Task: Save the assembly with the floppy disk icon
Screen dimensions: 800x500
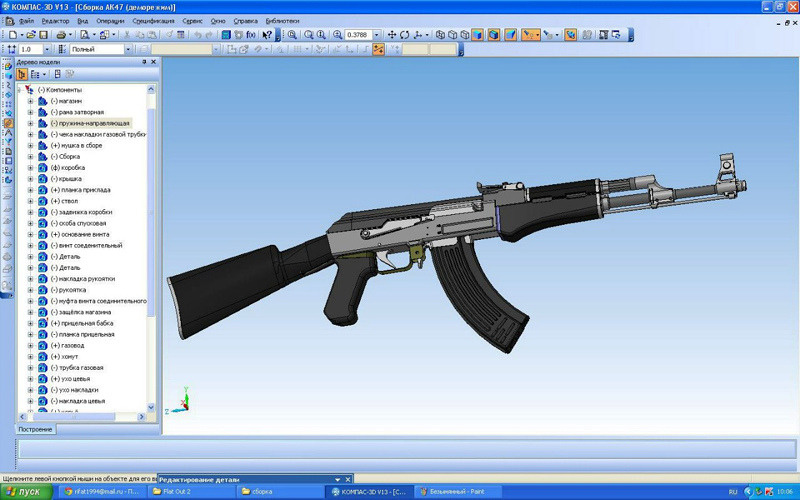Action: click(43, 35)
